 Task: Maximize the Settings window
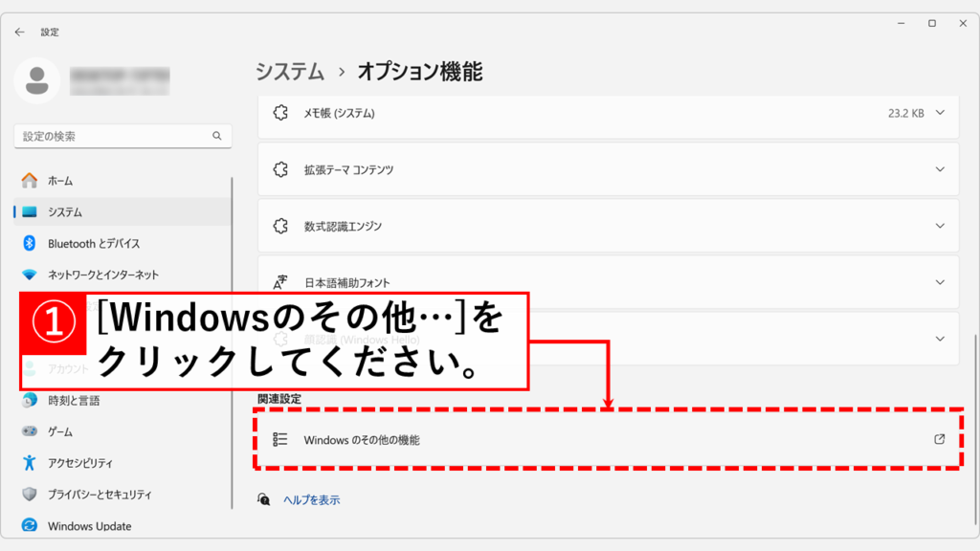click(x=932, y=23)
